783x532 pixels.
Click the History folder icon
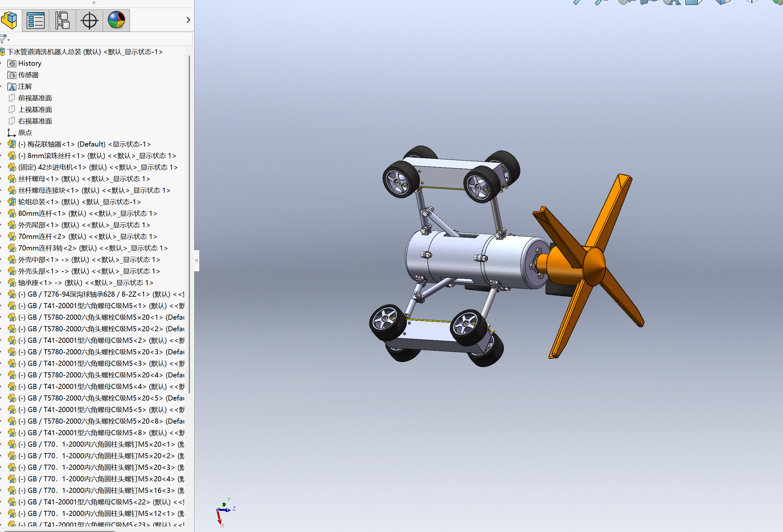pos(12,63)
